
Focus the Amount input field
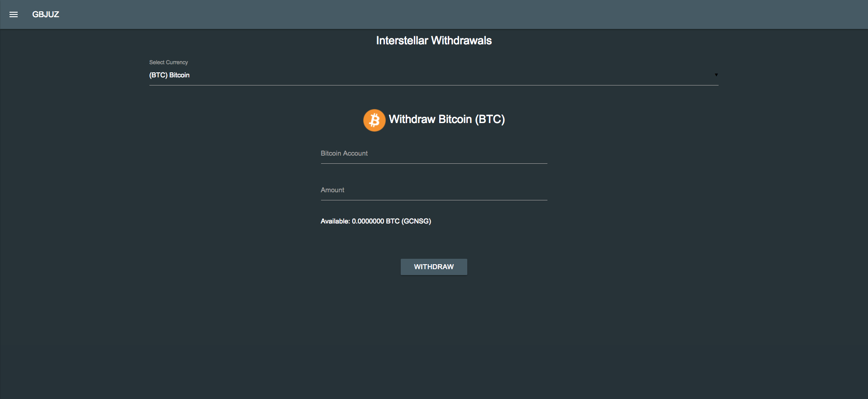click(x=434, y=190)
